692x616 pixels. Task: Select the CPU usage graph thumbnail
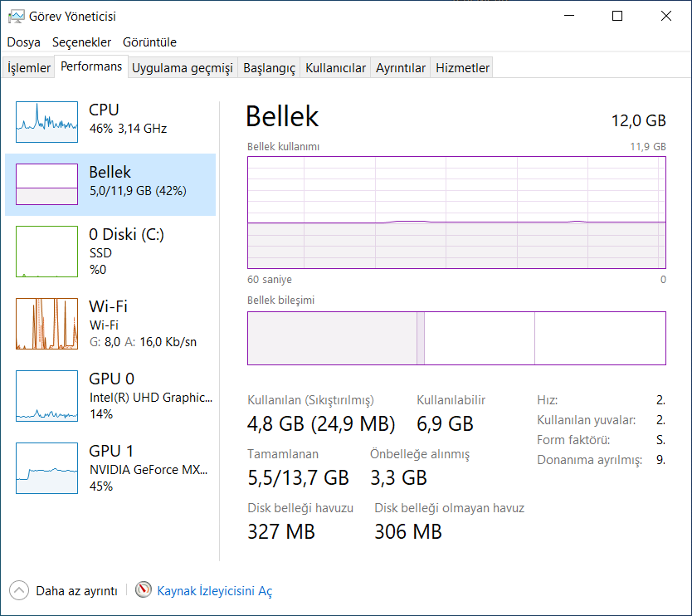(46, 121)
